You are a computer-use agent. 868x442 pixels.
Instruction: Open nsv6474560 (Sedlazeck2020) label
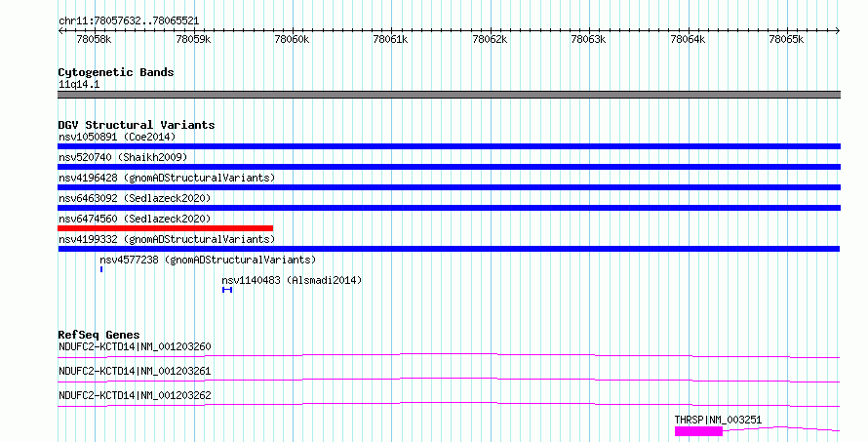pos(135,219)
